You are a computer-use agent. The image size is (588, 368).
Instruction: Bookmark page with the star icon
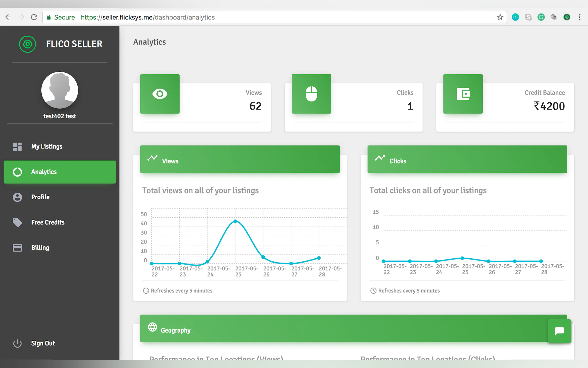click(x=500, y=17)
